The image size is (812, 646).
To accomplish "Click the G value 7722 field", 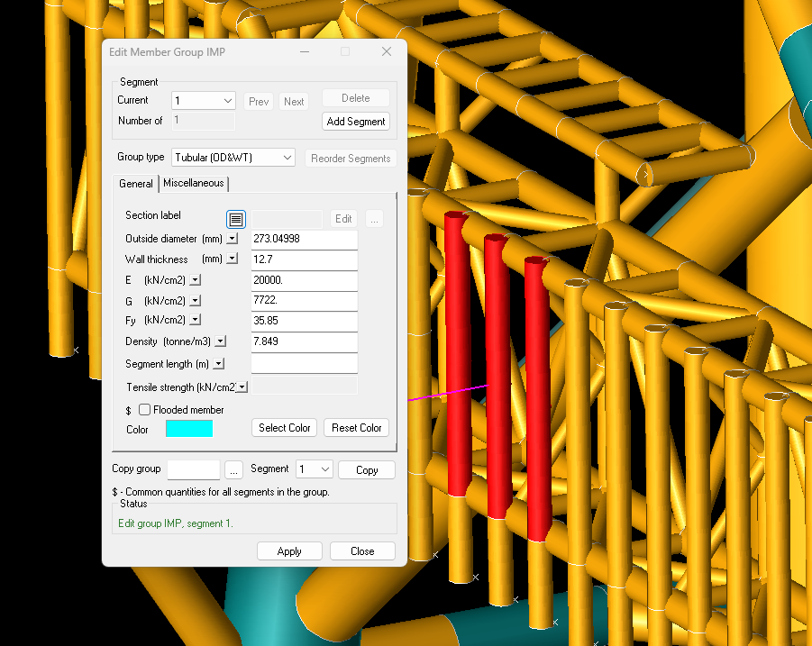I will click(x=305, y=301).
